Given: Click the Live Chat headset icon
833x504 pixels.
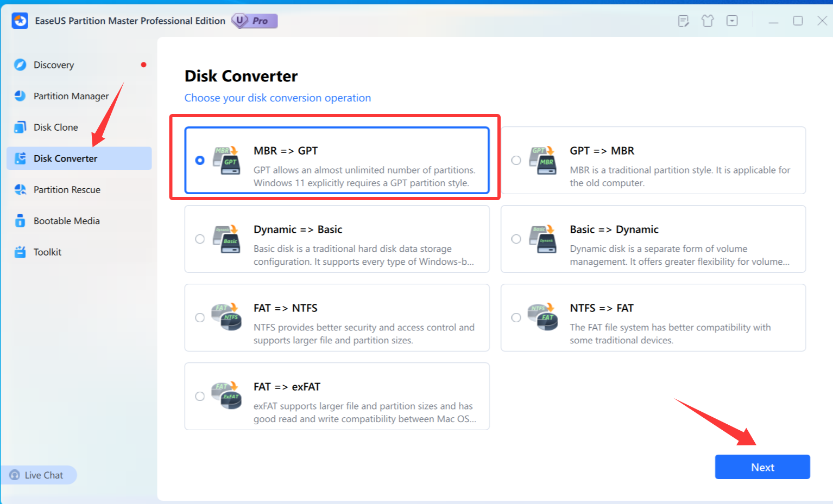Looking at the screenshot, I should [x=15, y=475].
